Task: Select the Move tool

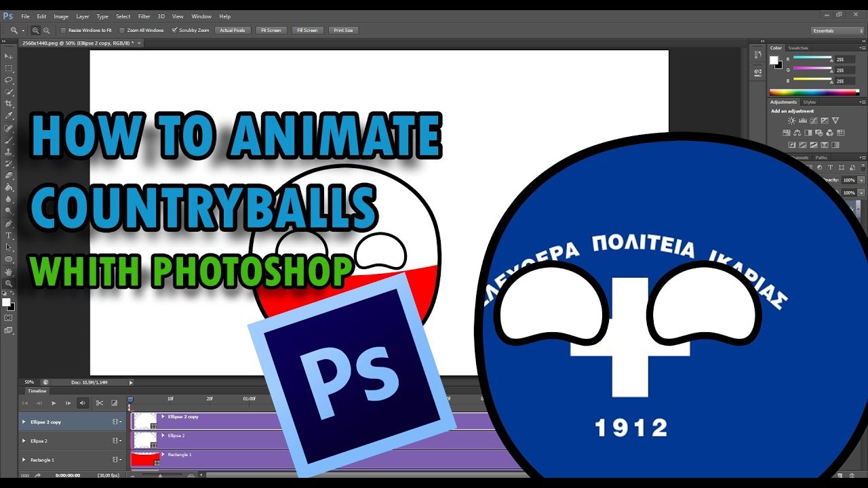Action: pyautogui.click(x=9, y=56)
